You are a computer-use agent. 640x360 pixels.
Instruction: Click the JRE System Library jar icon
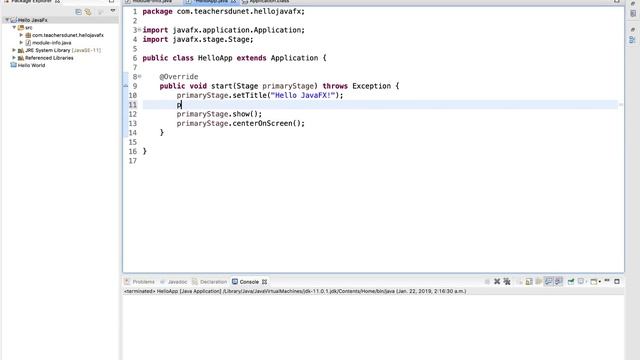click(x=21, y=50)
